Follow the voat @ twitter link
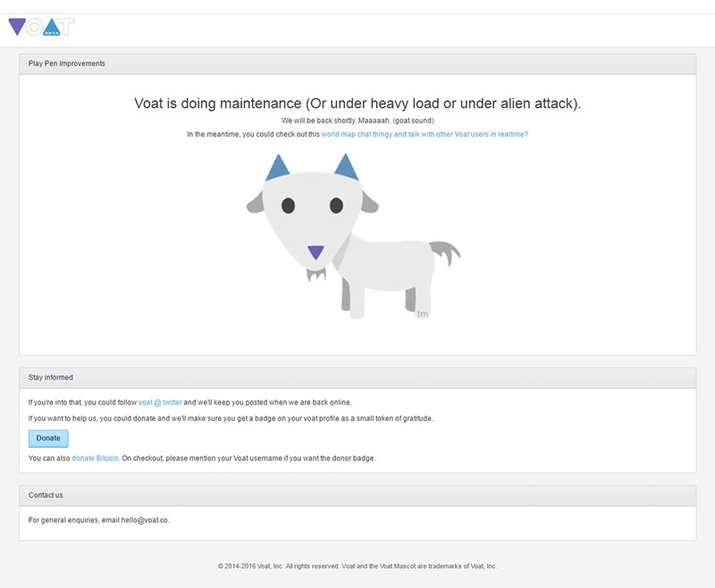Viewport: 715px width, 588px height. (160, 402)
